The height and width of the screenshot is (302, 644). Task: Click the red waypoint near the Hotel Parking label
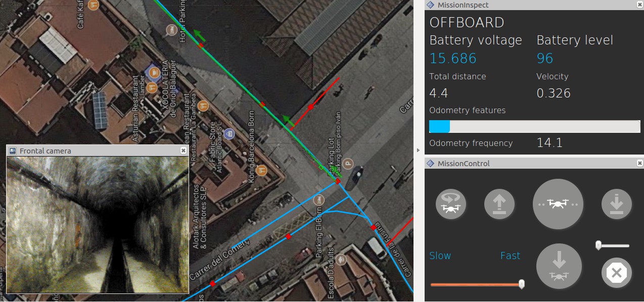pos(201,45)
